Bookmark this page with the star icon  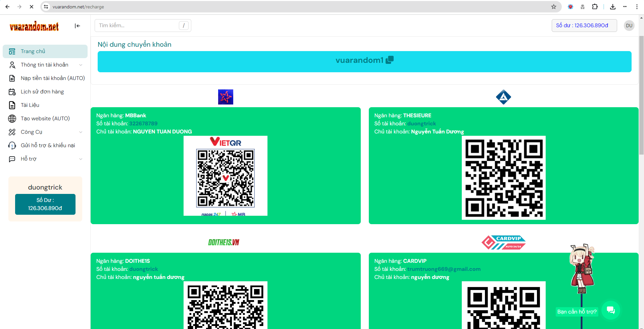click(x=554, y=7)
